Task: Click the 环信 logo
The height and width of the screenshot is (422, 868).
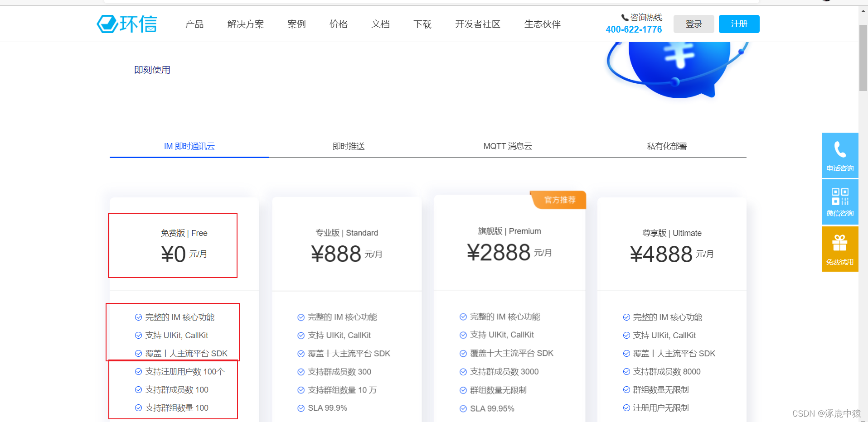Action: click(x=127, y=24)
